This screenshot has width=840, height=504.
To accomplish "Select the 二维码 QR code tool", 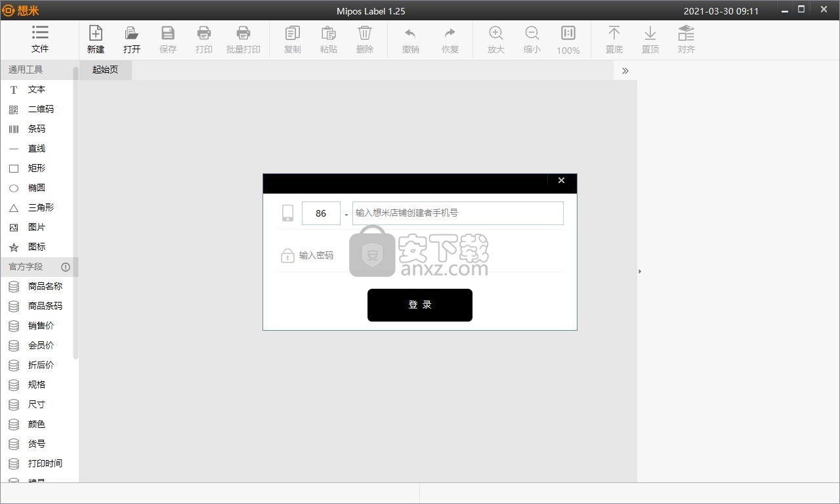I will 37,109.
